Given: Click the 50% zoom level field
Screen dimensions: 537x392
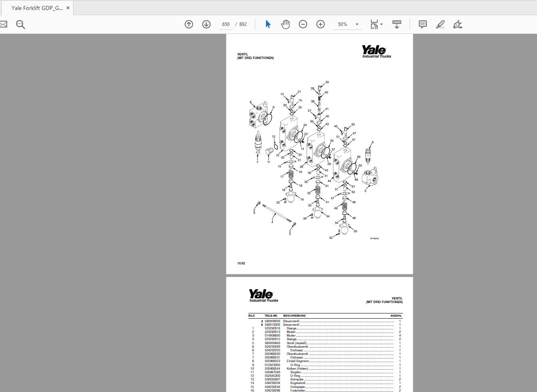Looking at the screenshot, I should (x=343, y=24).
